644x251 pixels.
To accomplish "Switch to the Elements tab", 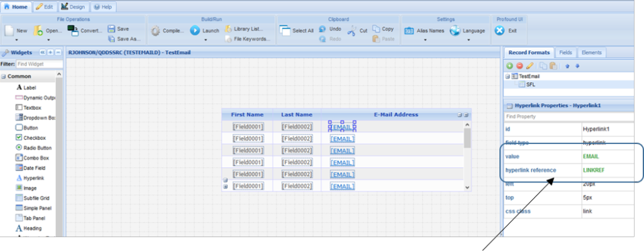I will pos(591,53).
